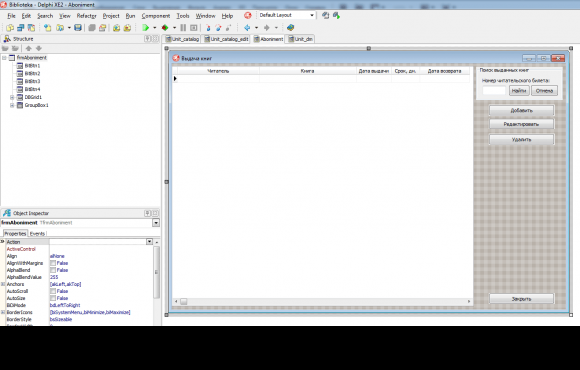Expand the DBGrid1 tree node

coord(12,97)
